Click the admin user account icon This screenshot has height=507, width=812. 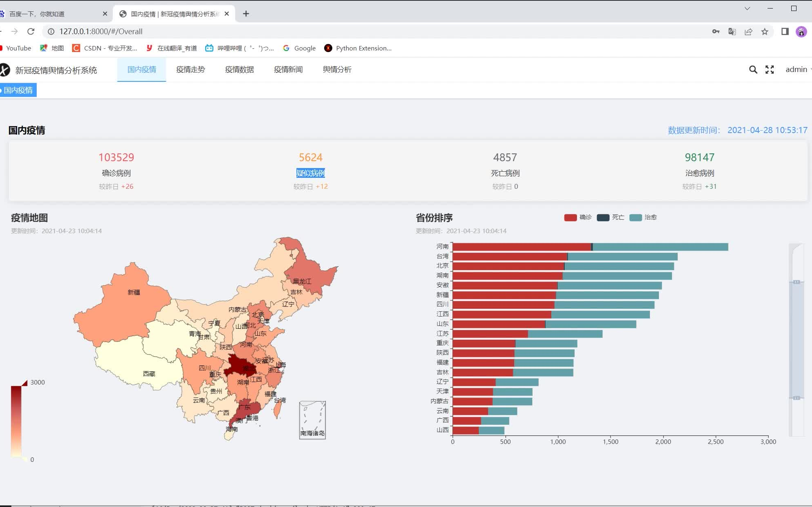(797, 69)
